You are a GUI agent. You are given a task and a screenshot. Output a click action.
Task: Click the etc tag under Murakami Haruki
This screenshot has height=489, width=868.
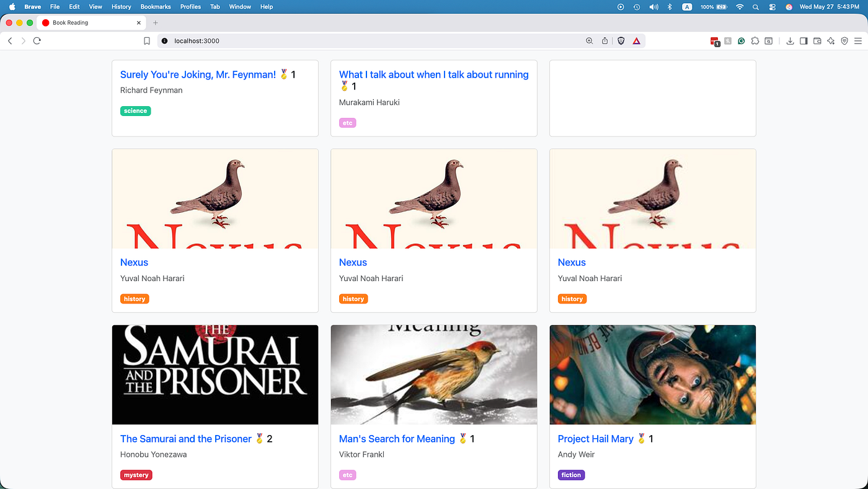click(x=347, y=123)
